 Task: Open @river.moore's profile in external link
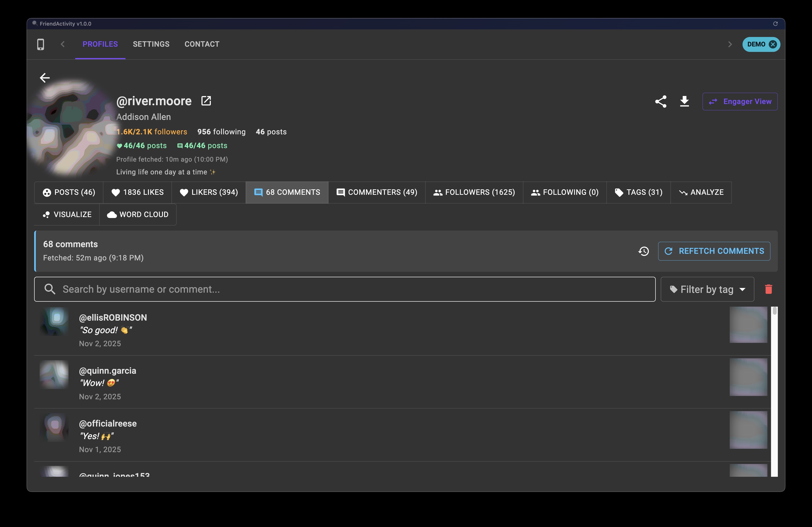click(x=206, y=100)
